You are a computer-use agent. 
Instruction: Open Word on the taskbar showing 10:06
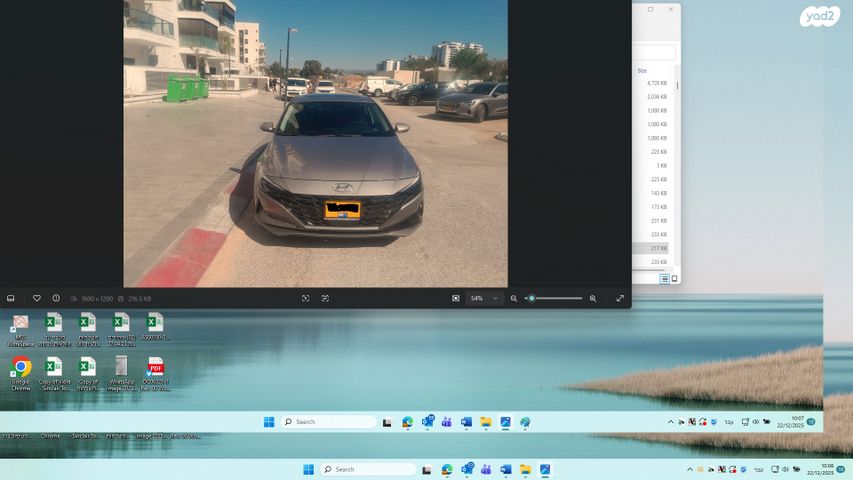506,470
